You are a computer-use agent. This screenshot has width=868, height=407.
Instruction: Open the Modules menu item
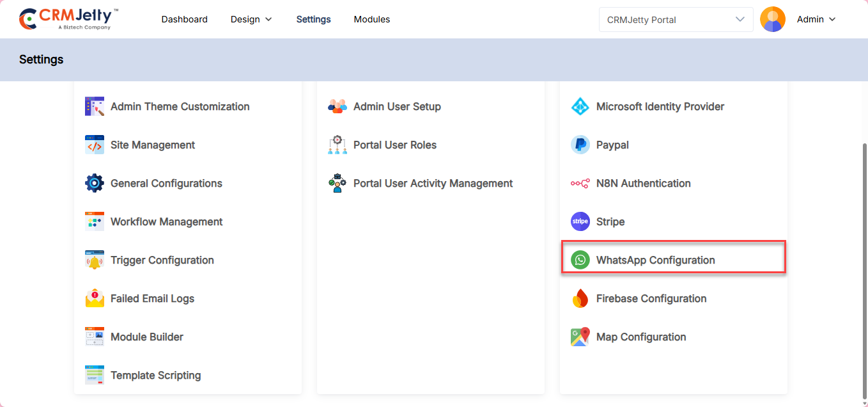point(372,20)
